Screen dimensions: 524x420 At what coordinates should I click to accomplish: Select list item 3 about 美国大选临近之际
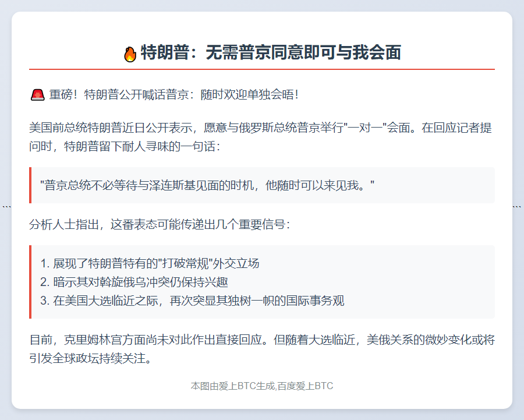click(x=192, y=301)
